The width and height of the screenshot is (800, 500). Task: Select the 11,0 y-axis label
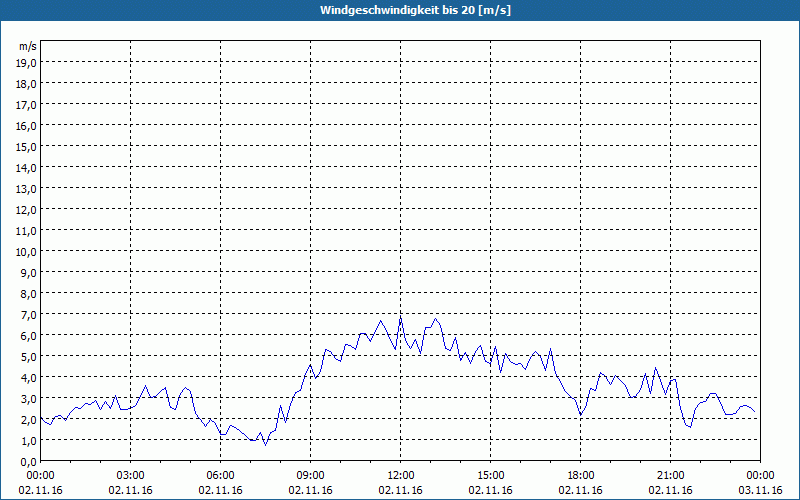[x=27, y=231]
